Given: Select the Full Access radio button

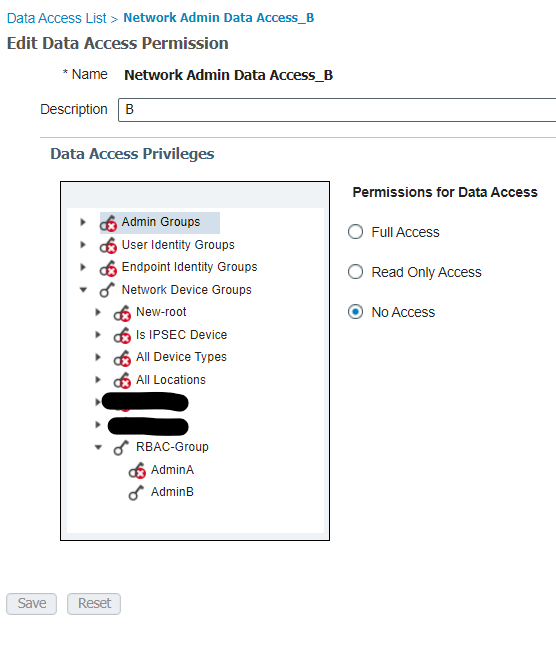Looking at the screenshot, I should (355, 232).
